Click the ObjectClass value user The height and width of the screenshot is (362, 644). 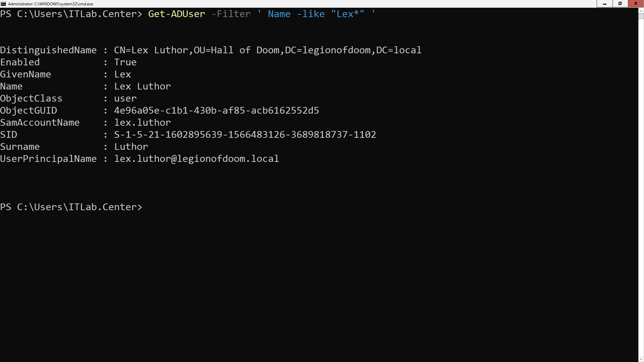[x=125, y=99]
